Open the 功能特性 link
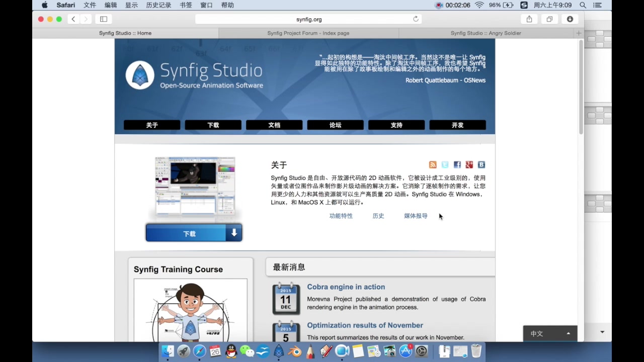Image resolution: width=644 pixels, height=362 pixels. 341,216
